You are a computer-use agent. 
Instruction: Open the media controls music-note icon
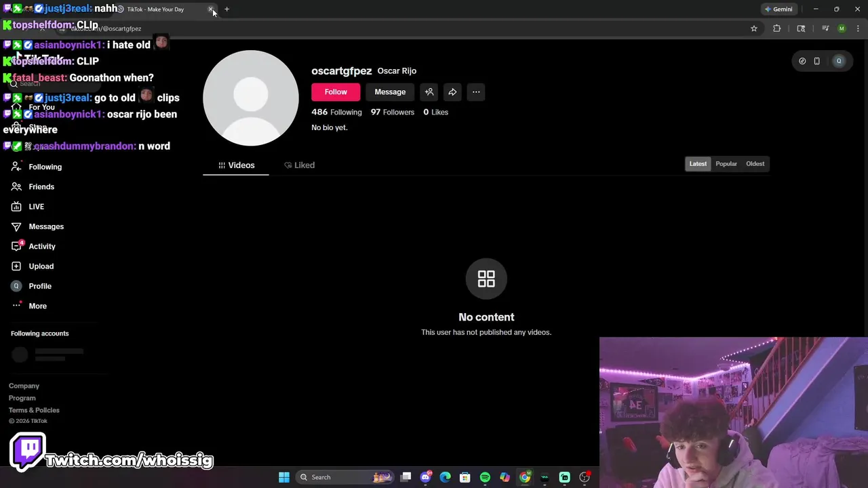point(825,28)
